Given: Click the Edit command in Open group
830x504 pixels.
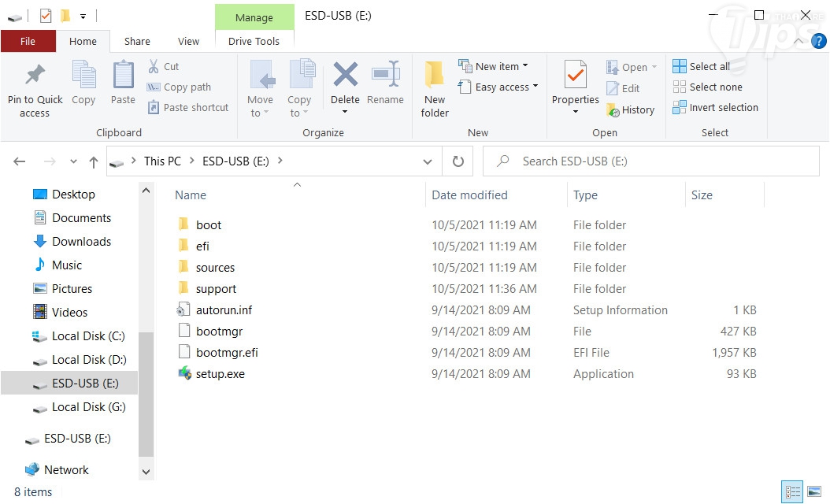Looking at the screenshot, I should click(x=623, y=88).
